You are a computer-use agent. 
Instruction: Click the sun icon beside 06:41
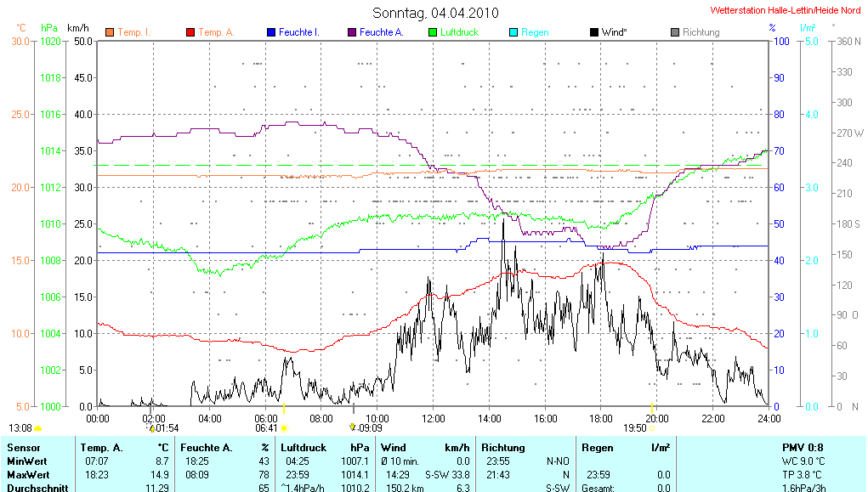coord(284,428)
